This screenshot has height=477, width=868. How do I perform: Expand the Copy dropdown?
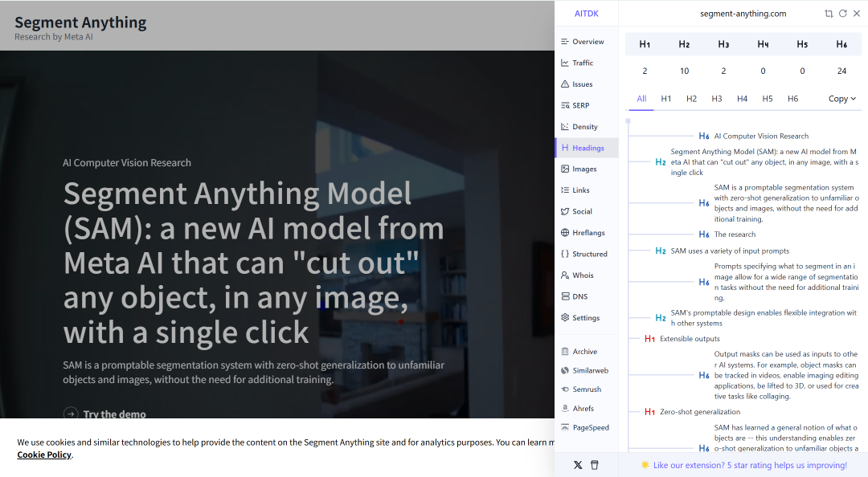pos(842,99)
